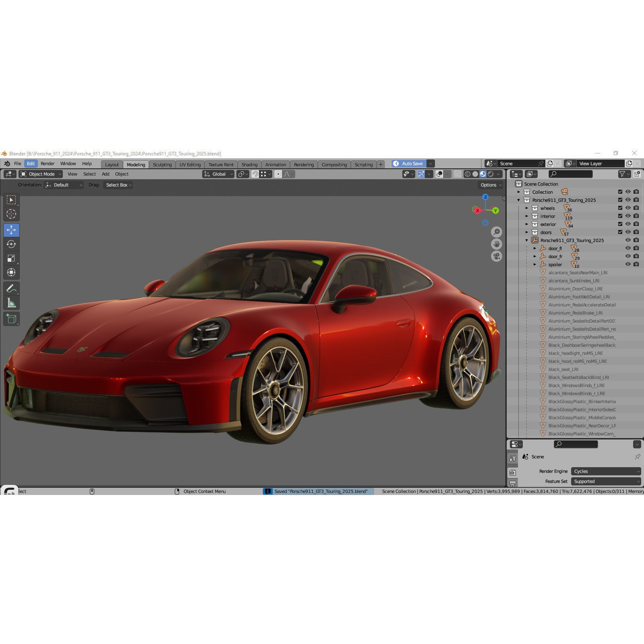This screenshot has height=644, width=644.
Task: Toggle camera view with camera icon
Action: pyautogui.click(x=497, y=256)
